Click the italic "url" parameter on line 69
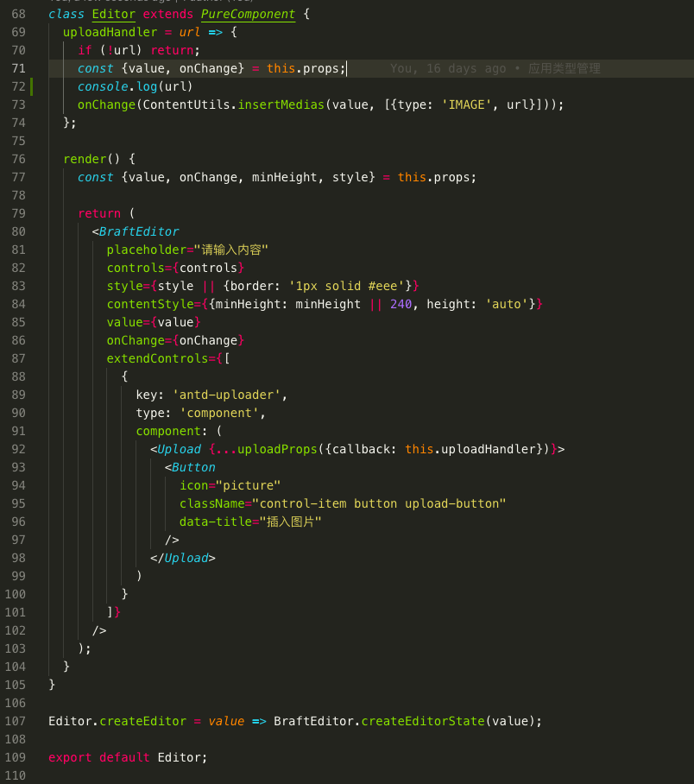694x784 pixels. point(190,32)
